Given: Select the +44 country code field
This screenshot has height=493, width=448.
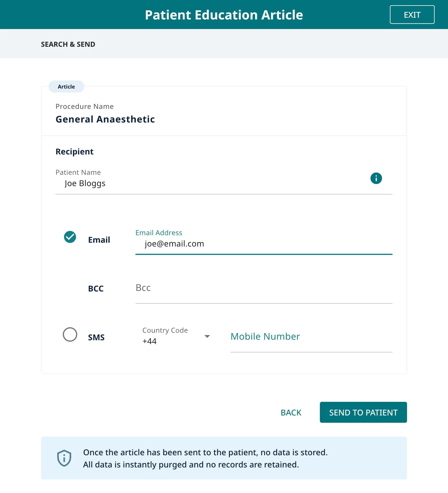Looking at the screenshot, I should 176,337.
